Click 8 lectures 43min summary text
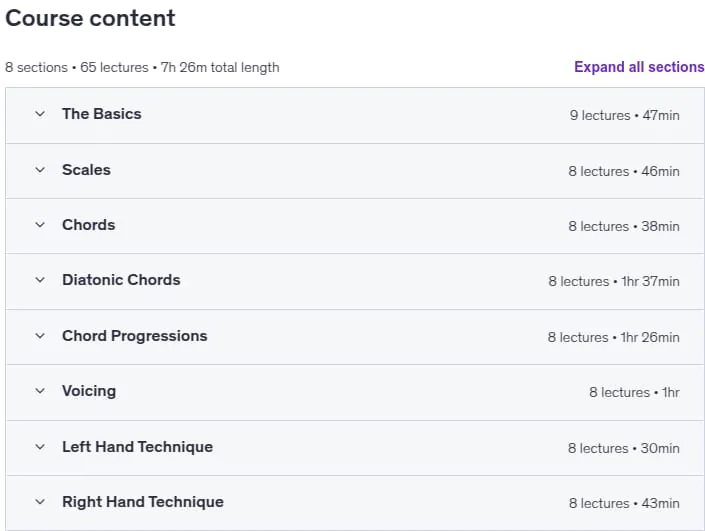The width and height of the screenshot is (705, 531). [624, 503]
